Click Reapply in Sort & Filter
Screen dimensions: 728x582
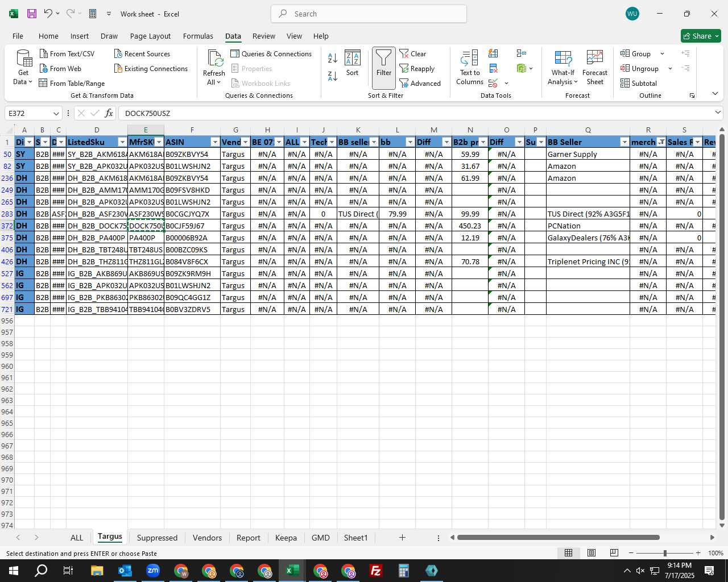tap(417, 68)
